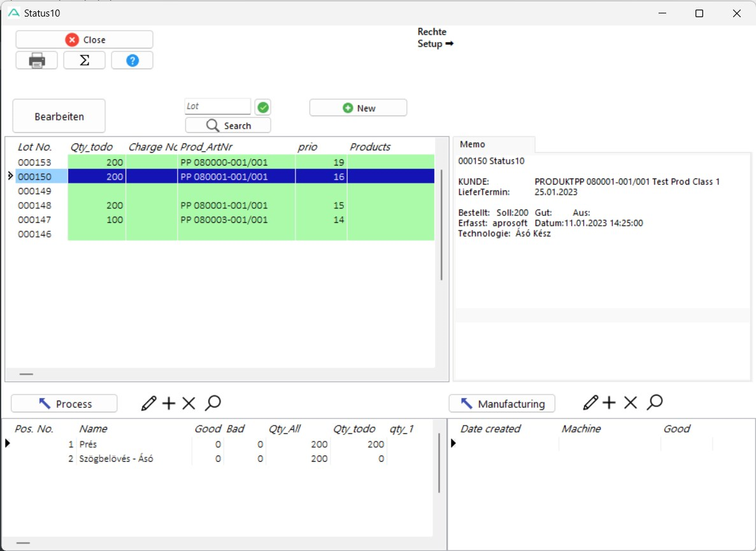Click the Sigma sum button

point(84,61)
